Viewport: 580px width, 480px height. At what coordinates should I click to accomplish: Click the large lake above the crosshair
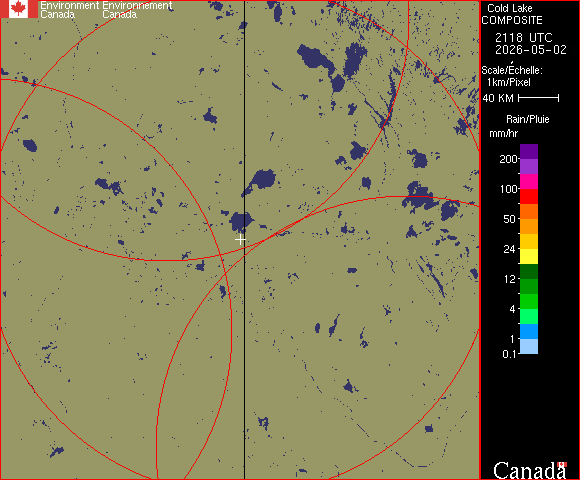point(241,222)
